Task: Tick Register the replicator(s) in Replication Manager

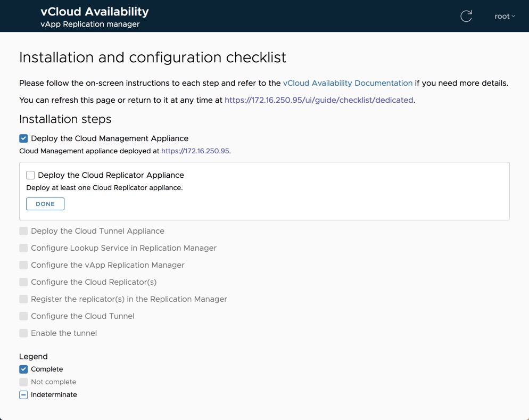Action: tap(23, 299)
